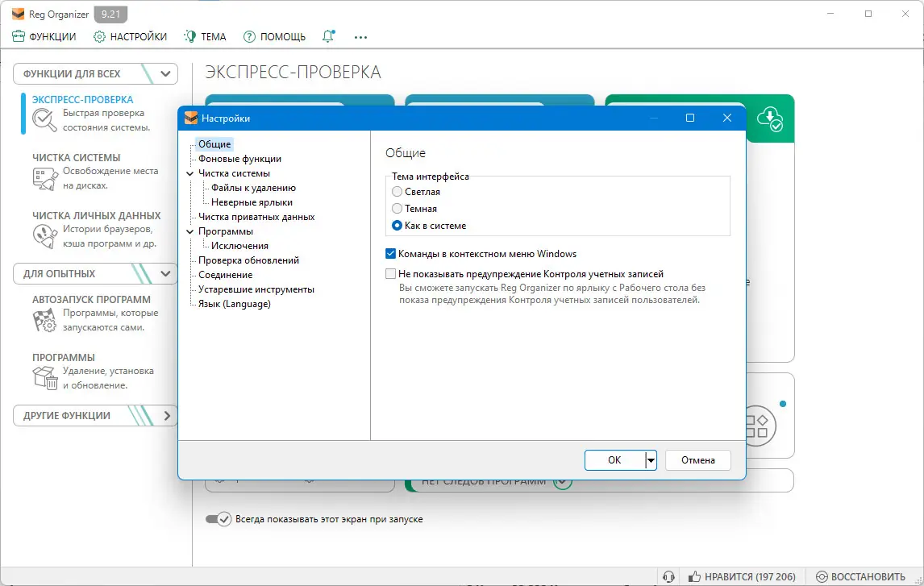Image resolution: width=924 pixels, height=586 pixels.
Task: Open the ТЕМА menu
Action: pos(205,36)
